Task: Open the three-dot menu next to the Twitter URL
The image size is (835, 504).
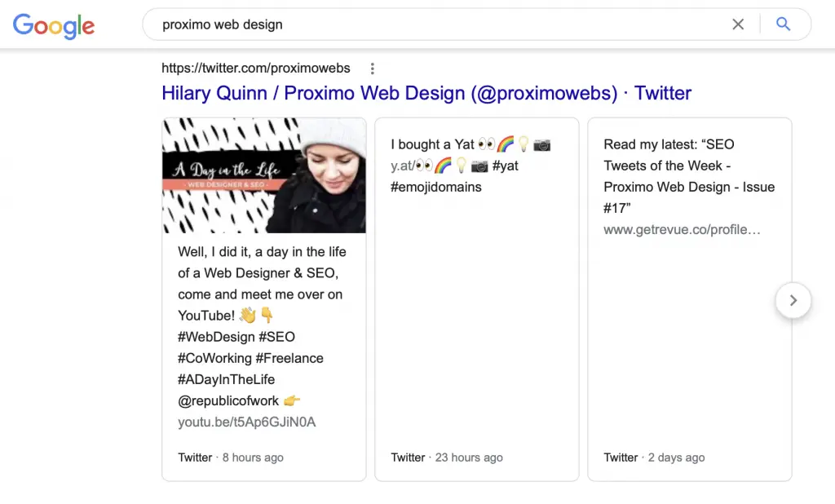Action: coord(372,69)
